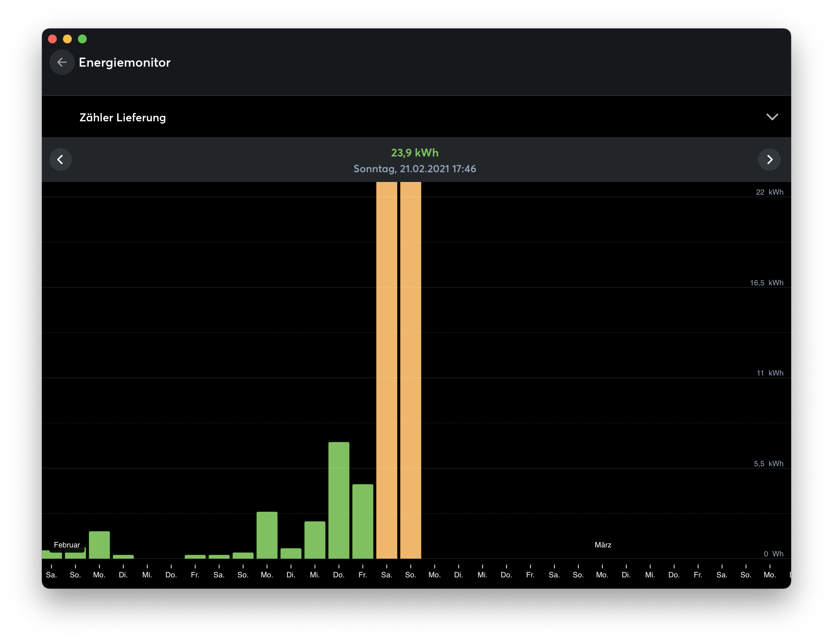Go to next period with right chevron

[x=769, y=160]
